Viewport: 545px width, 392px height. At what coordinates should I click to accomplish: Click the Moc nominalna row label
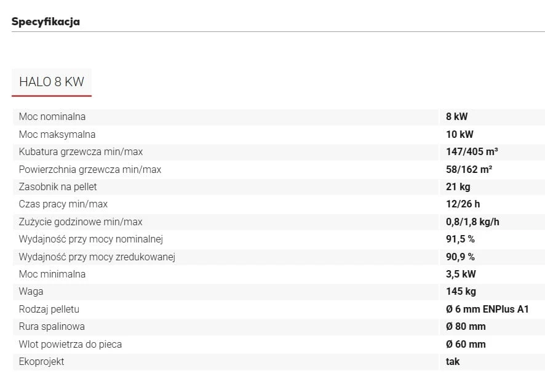[x=52, y=116]
